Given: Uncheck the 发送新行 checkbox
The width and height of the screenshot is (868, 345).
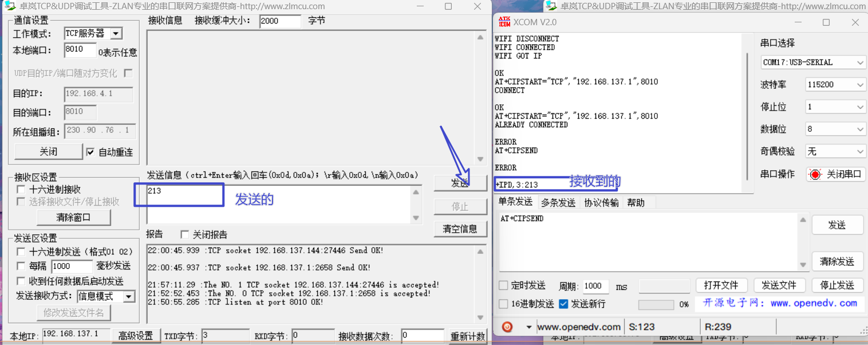Looking at the screenshot, I should [563, 304].
